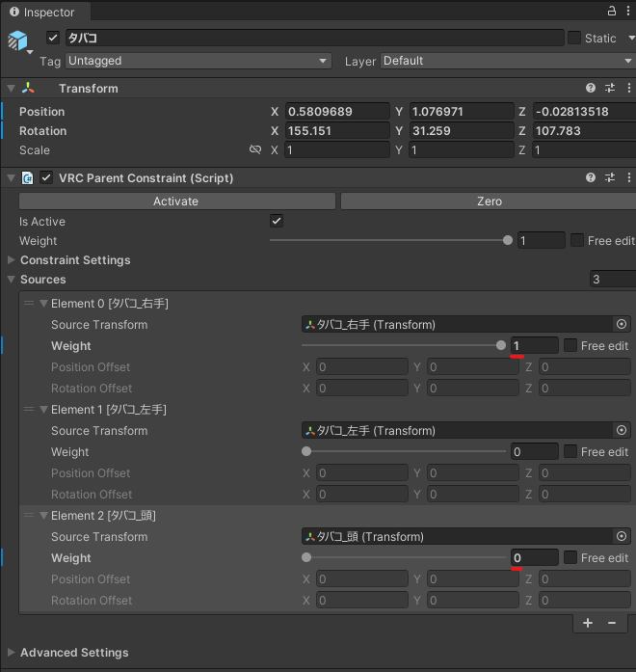Click the GameObject cube icon

tap(17, 41)
